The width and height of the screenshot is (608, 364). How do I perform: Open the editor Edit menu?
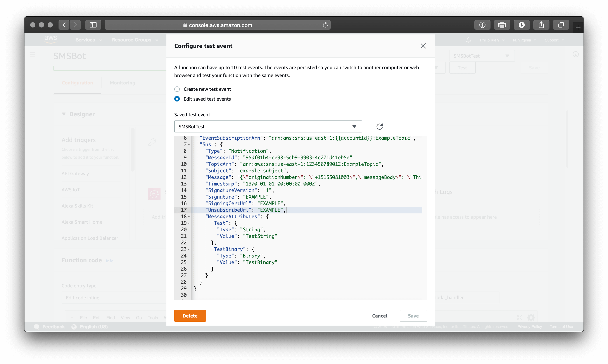point(97,318)
